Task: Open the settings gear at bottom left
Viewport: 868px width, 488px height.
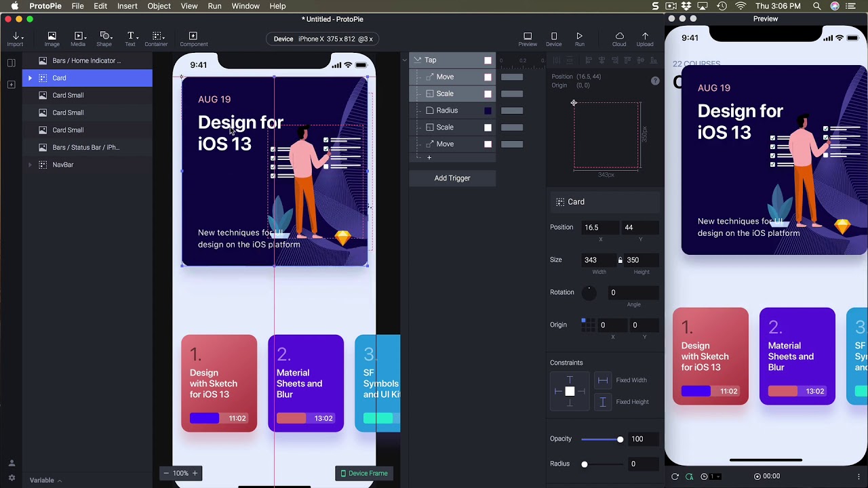Action: click(x=12, y=477)
